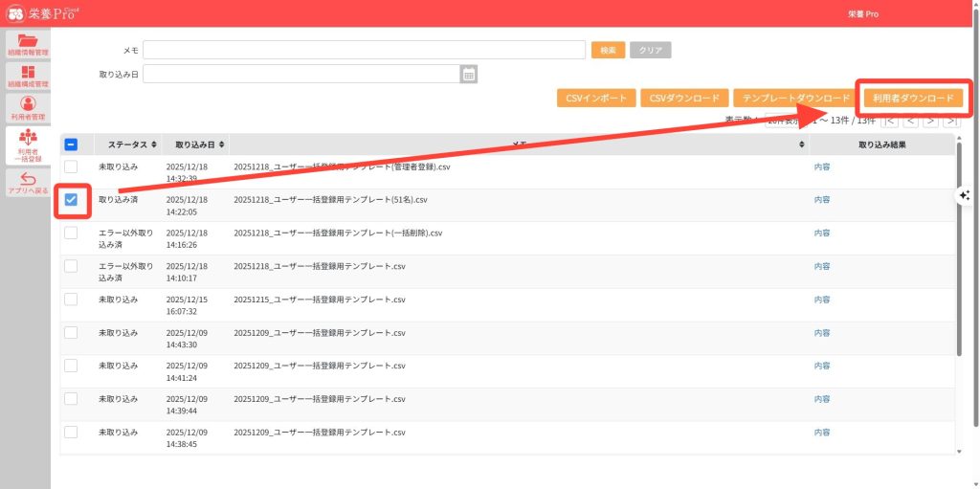Sort the table by 取り込み日 column
Image resolution: width=980 pixels, height=489 pixels.
pos(198,144)
